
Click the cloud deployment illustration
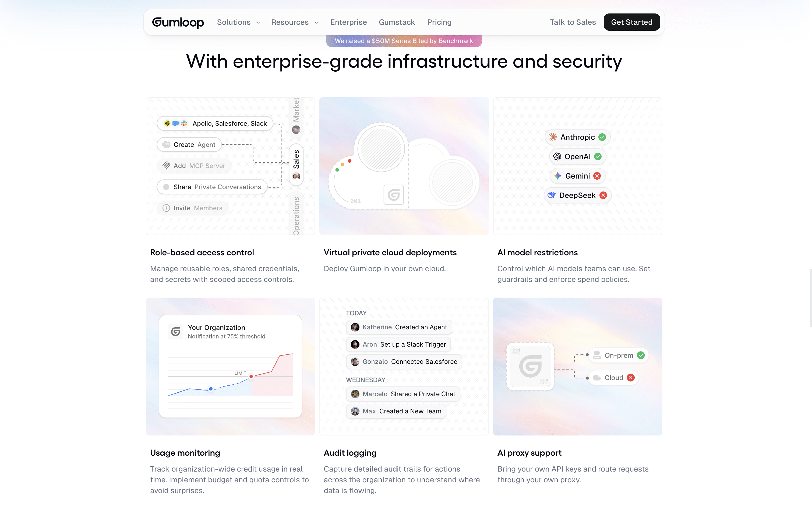pos(404,166)
